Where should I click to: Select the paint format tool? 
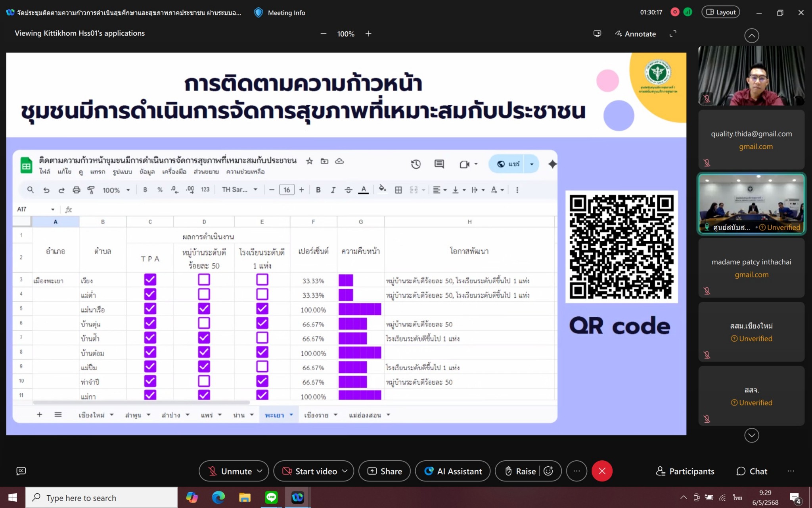[x=91, y=190]
